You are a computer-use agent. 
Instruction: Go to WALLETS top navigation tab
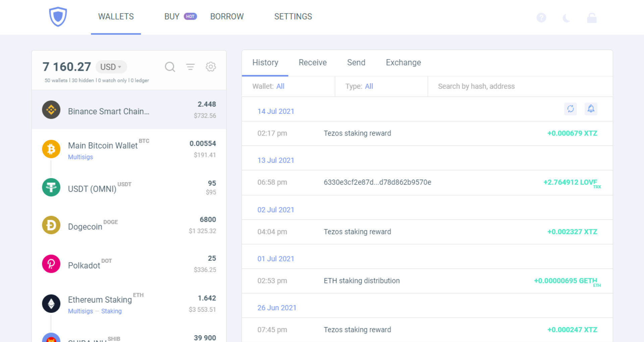[116, 16]
